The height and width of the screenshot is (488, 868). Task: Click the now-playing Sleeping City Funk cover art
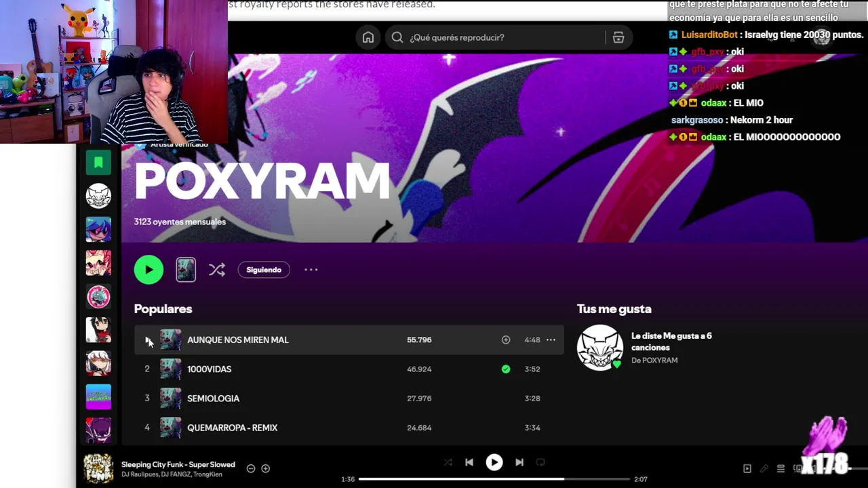(x=98, y=468)
